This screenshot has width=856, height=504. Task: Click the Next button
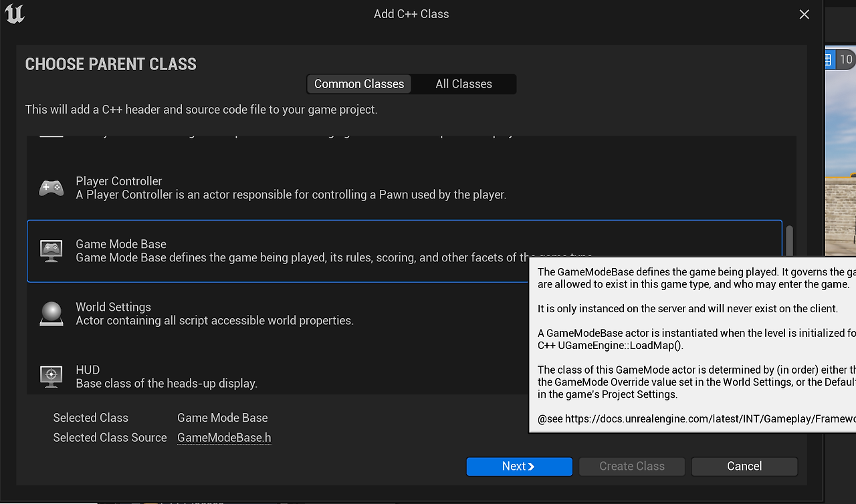coord(519,467)
